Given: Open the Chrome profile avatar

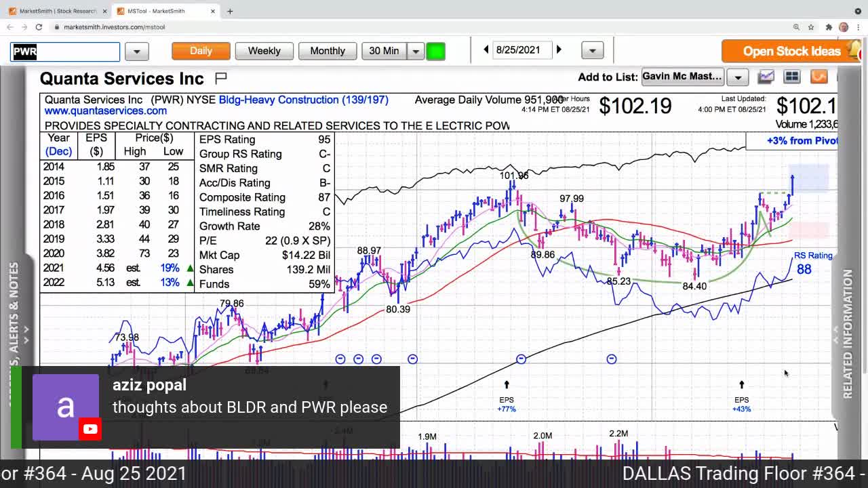Looking at the screenshot, I should tap(844, 27).
